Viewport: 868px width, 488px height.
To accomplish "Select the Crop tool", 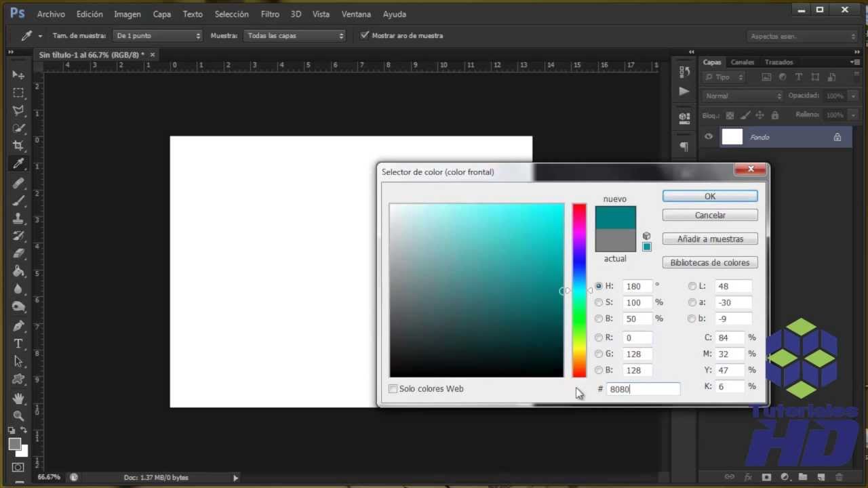I will tap(18, 146).
